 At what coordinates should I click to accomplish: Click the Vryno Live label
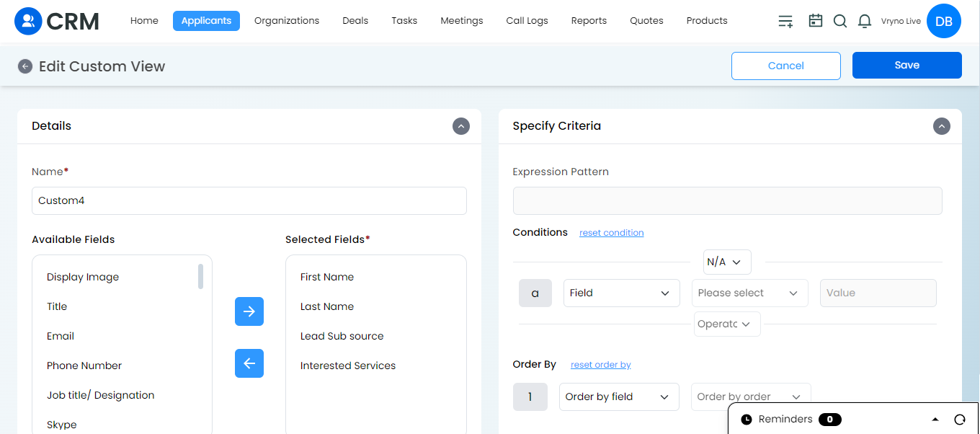coord(901,22)
